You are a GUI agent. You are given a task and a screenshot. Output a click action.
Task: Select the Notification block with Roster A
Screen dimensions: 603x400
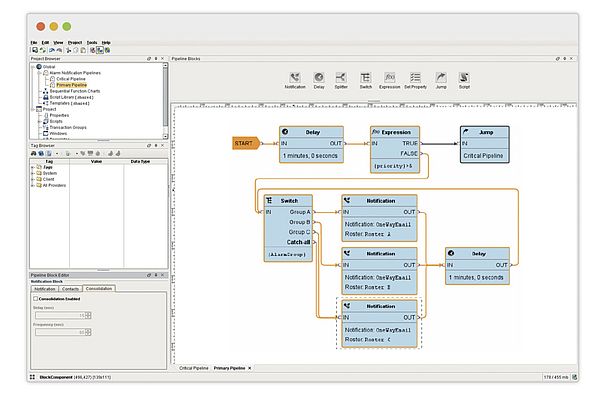tap(379, 218)
